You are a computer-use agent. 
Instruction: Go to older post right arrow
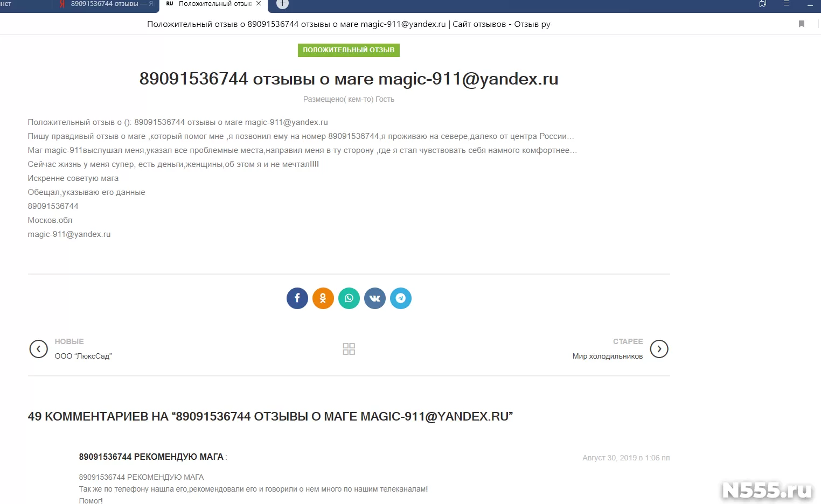659,349
